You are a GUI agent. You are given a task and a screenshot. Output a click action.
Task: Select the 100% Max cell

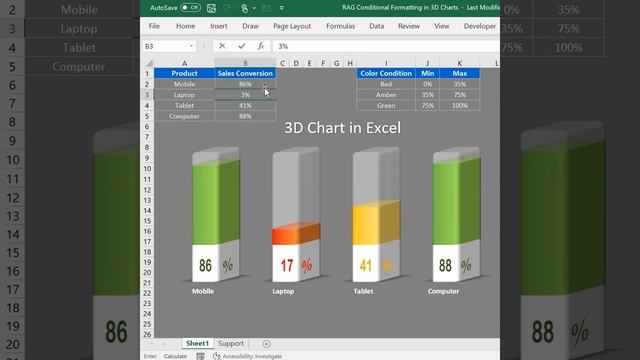point(460,105)
